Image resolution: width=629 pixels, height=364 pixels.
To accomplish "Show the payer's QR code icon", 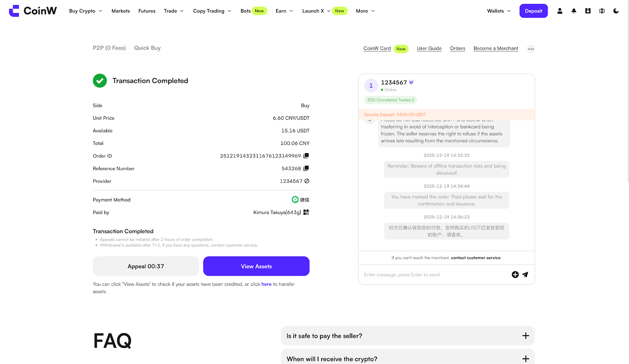I will (x=306, y=212).
